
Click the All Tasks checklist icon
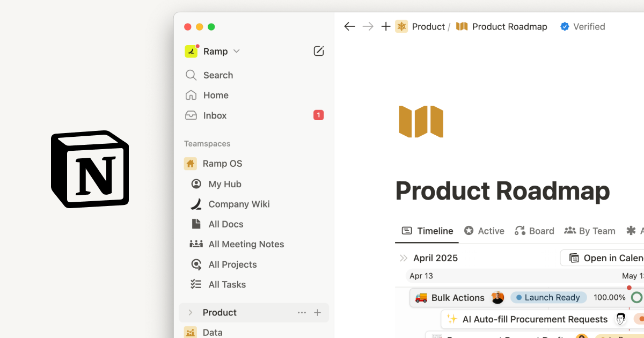coord(196,284)
